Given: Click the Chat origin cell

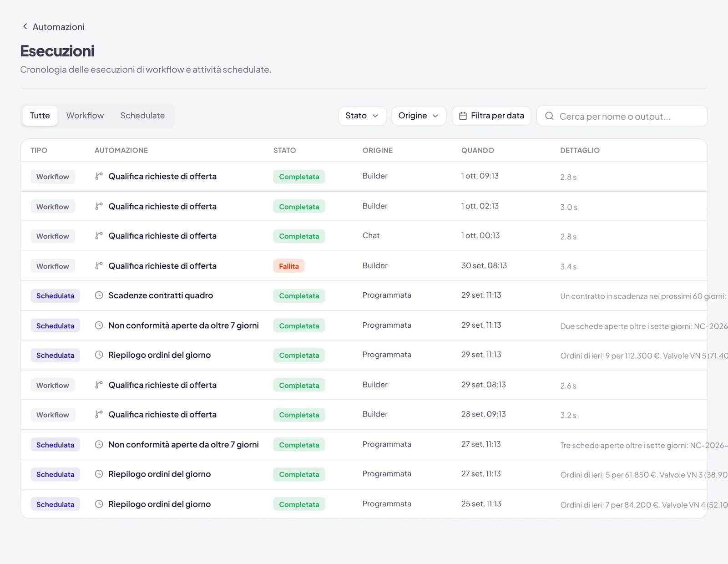Looking at the screenshot, I should point(371,236).
